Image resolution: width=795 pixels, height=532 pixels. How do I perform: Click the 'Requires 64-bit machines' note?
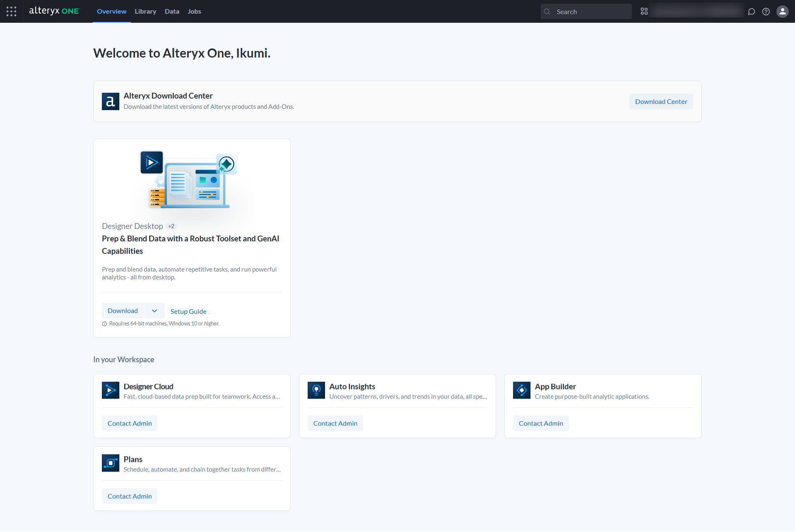[x=164, y=324]
